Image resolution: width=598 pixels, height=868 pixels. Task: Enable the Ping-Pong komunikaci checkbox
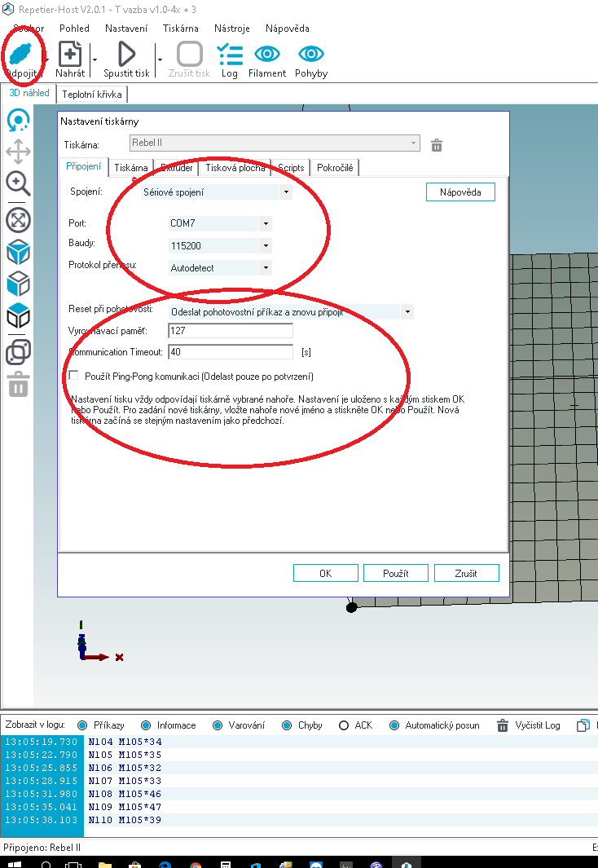74,376
